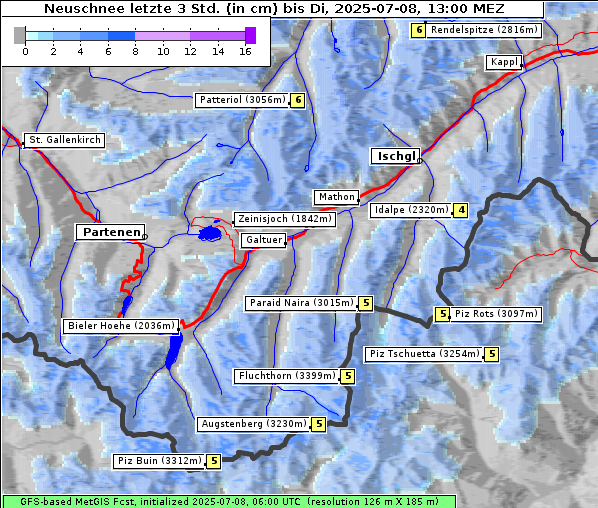This screenshot has width=598, height=508.
Task: Click the yellow 5 value beside Fluchthorn
Action: pyautogui.click(x=347, y=376)
